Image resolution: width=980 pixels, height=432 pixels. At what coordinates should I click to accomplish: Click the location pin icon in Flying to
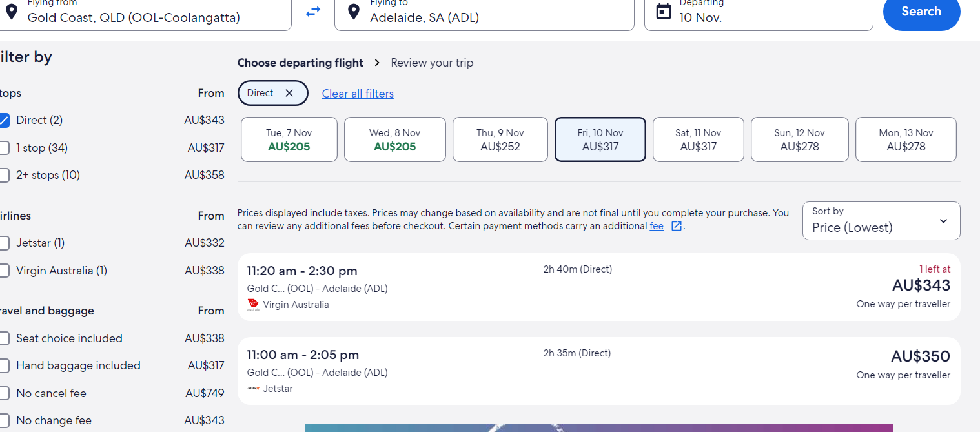(352, 12)
